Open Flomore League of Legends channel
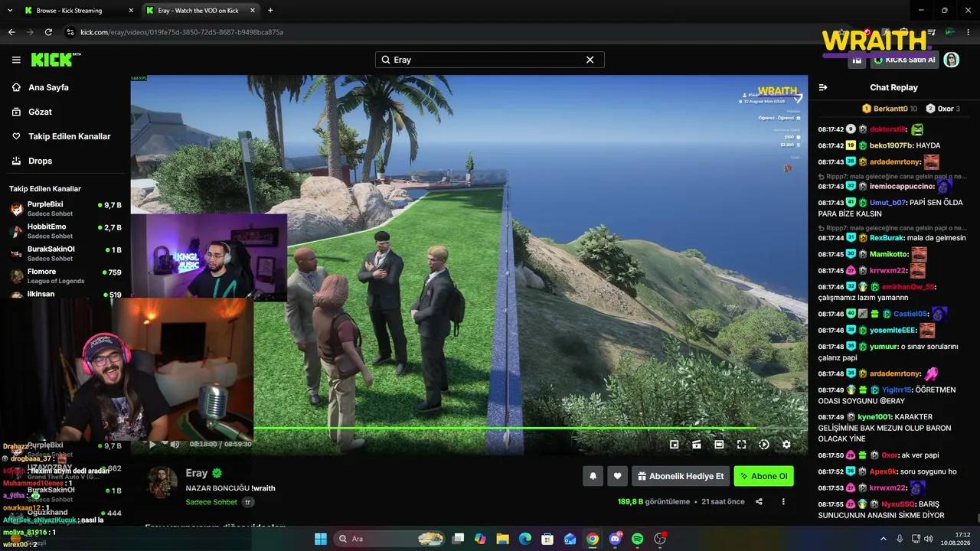This screenshot has width=980, height=551. pos(66,275)
